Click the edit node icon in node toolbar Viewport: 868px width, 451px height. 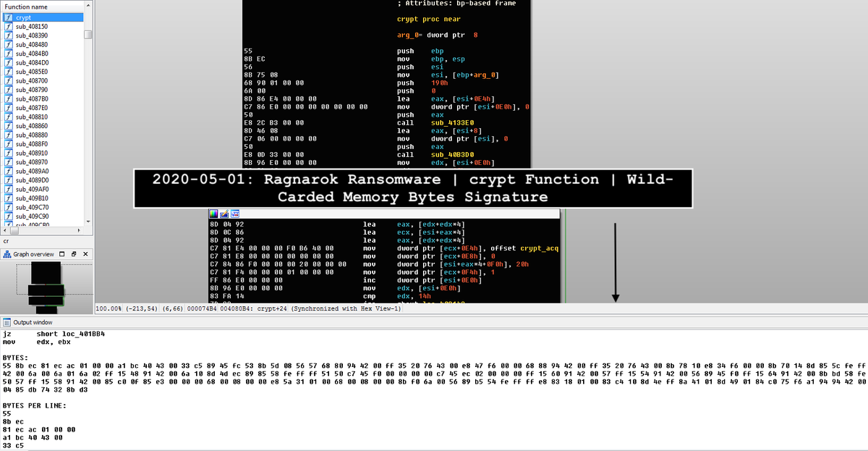point(224,214)
